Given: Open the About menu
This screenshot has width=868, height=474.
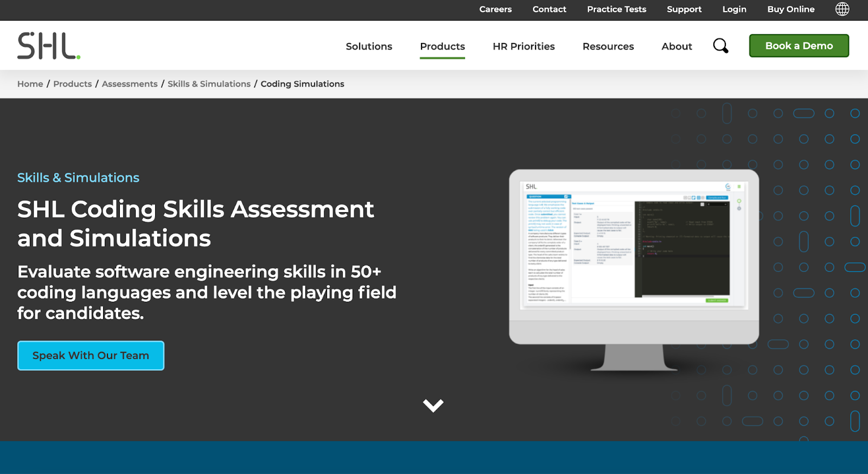Looking at the screenshot, I should (676, 47).
